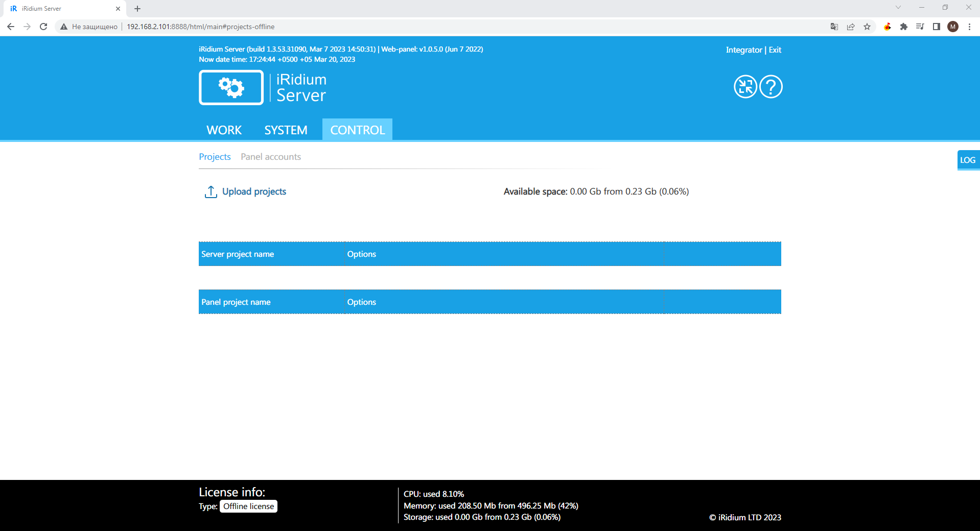This screenshot has height=531, width=980.
Task: Bookmark this page with star icon
Action: (867, 27)
